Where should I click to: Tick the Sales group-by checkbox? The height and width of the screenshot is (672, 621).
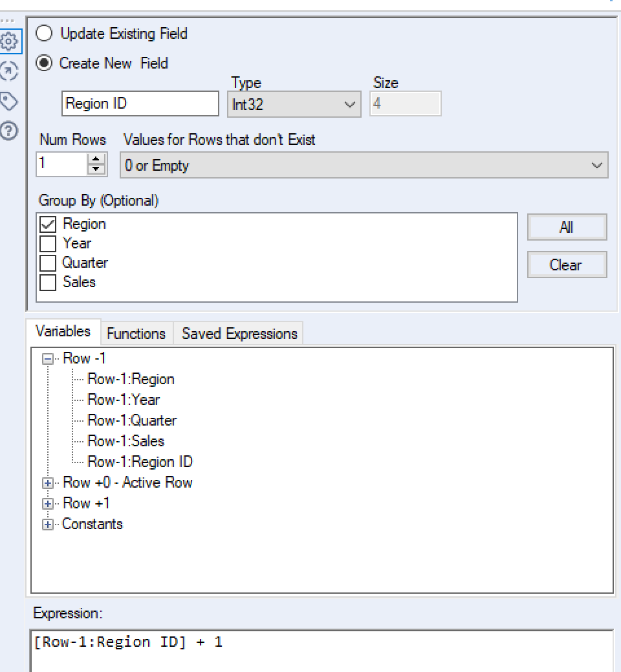[x=48, y=283]
